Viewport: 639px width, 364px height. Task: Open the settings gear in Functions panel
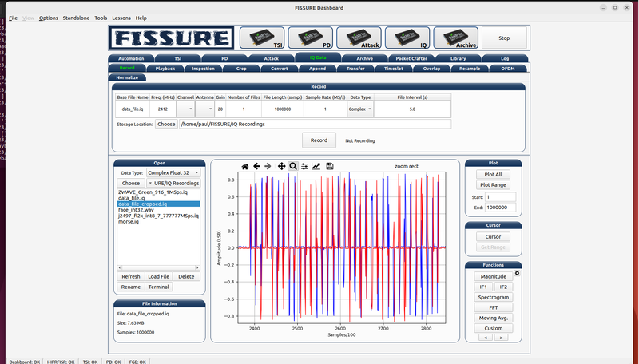point(518,274)
